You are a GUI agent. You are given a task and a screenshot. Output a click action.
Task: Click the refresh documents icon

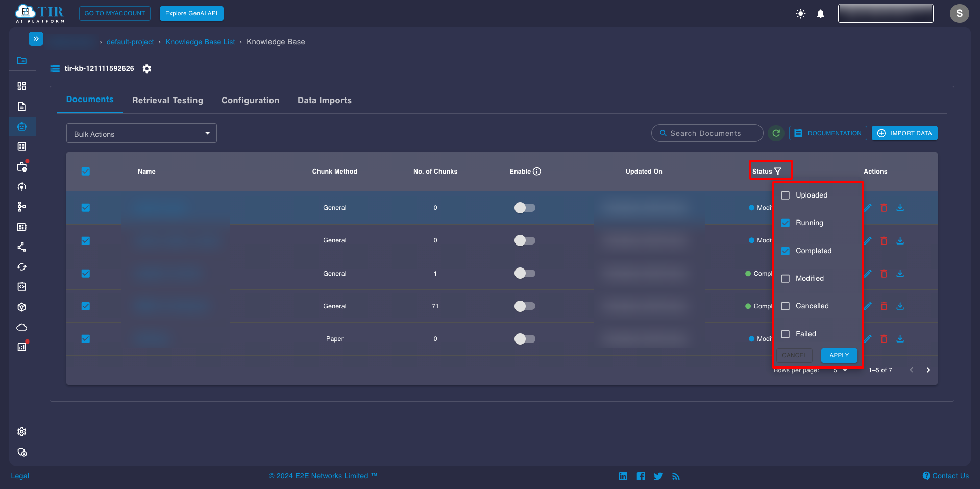pyautogui.click(x=776, y=133)
